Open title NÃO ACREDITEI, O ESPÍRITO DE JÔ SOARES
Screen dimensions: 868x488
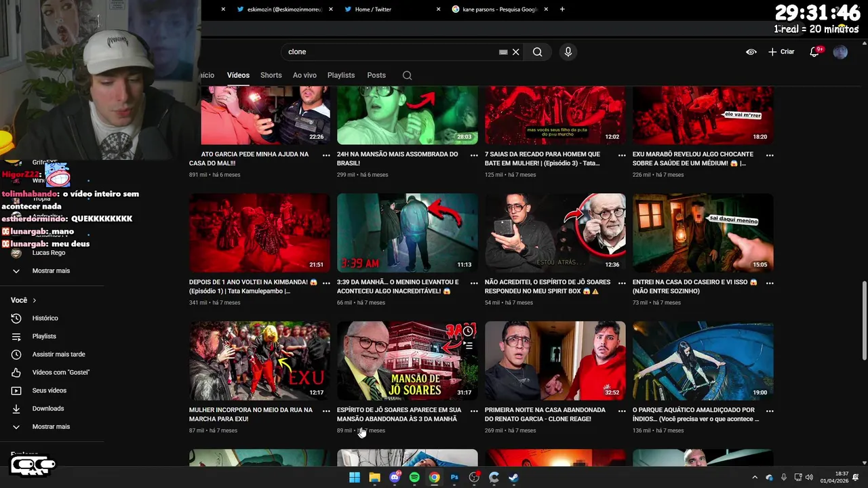[548, 286]
